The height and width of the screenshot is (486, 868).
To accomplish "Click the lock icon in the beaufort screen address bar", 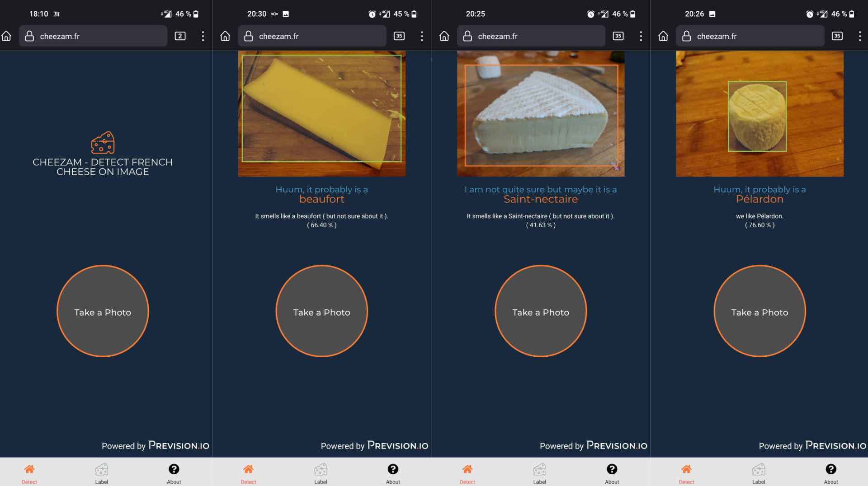I will (x=249, y=36).
